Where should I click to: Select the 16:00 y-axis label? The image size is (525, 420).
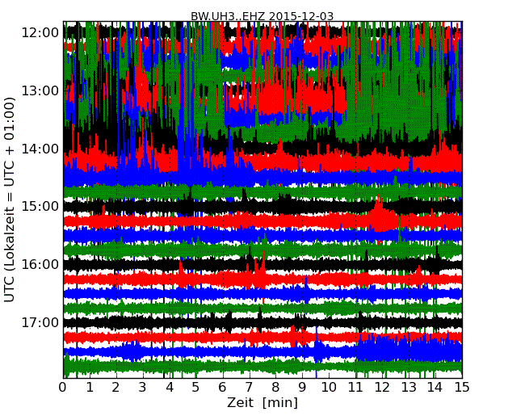[40, 264]
